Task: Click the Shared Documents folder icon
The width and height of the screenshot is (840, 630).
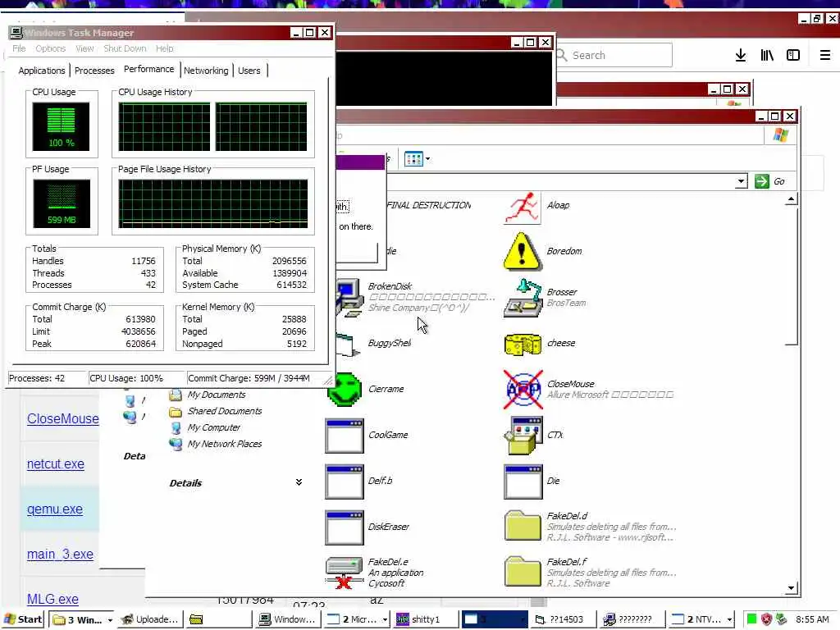Action: [x=176, y=412]
